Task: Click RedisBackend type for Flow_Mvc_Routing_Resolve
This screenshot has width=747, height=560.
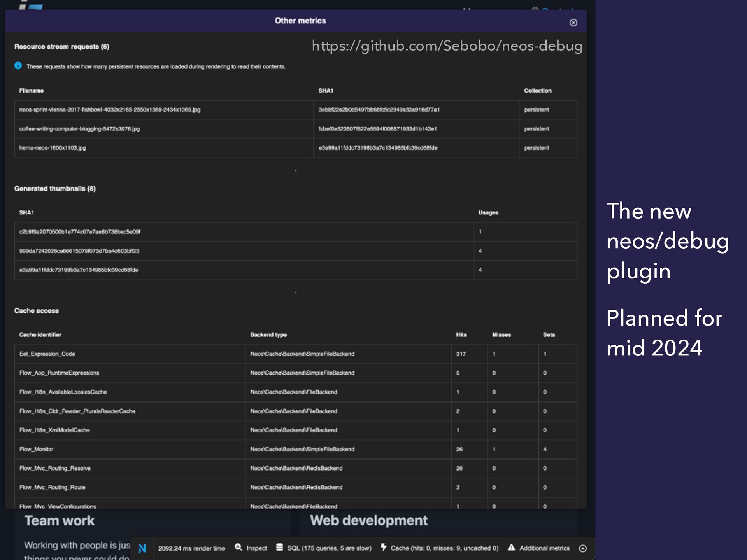Action: point(296,468)
